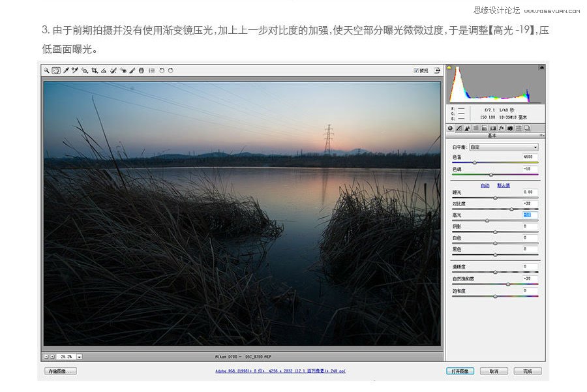Image resolution: width=587 pixels, height=392 pixels.
Task: Select the Graduated Filter tool
Action: pyautogui.click(x=141, y=70)
